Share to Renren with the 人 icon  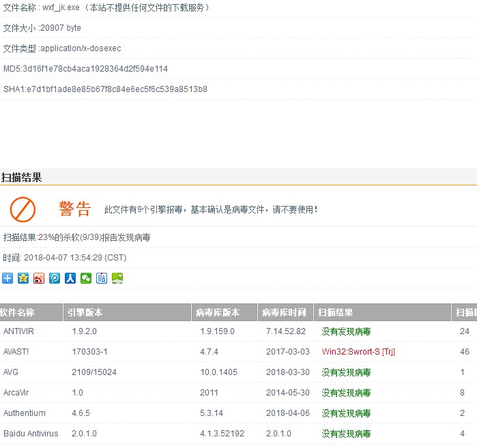(70, 278)
